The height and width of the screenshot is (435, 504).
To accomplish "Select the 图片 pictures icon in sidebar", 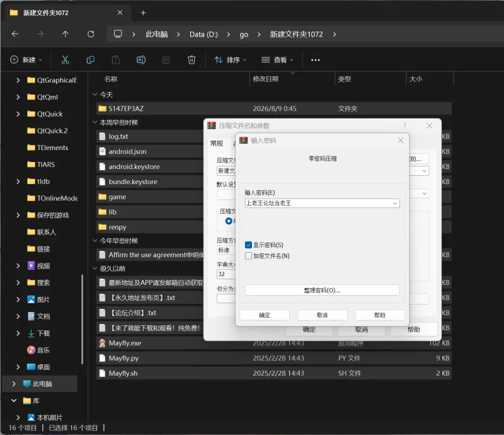I will point(31,299).
